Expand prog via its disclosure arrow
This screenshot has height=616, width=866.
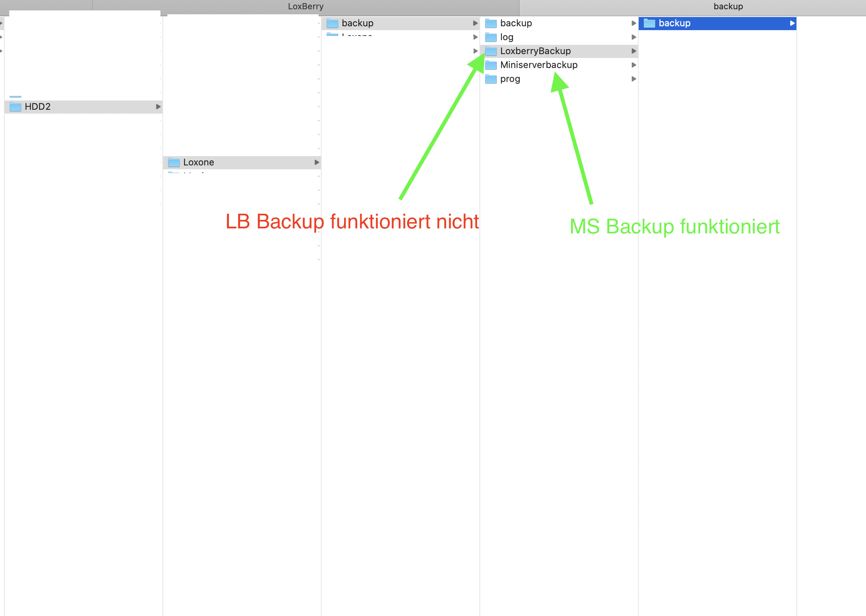pos(634,79)
